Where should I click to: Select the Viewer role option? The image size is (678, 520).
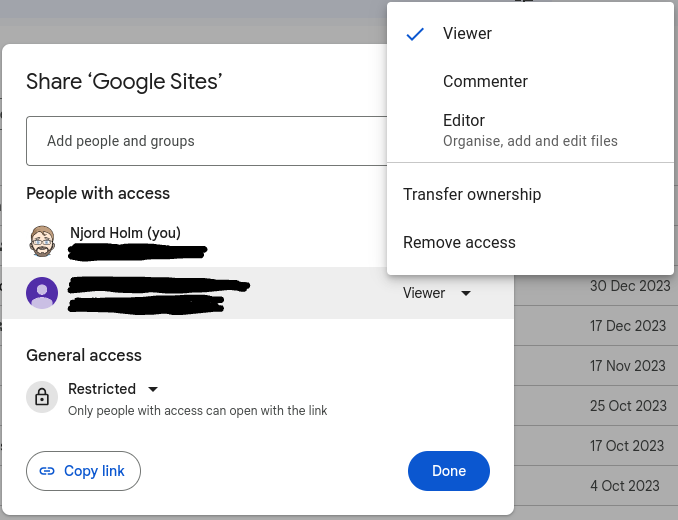coord(530,33)
